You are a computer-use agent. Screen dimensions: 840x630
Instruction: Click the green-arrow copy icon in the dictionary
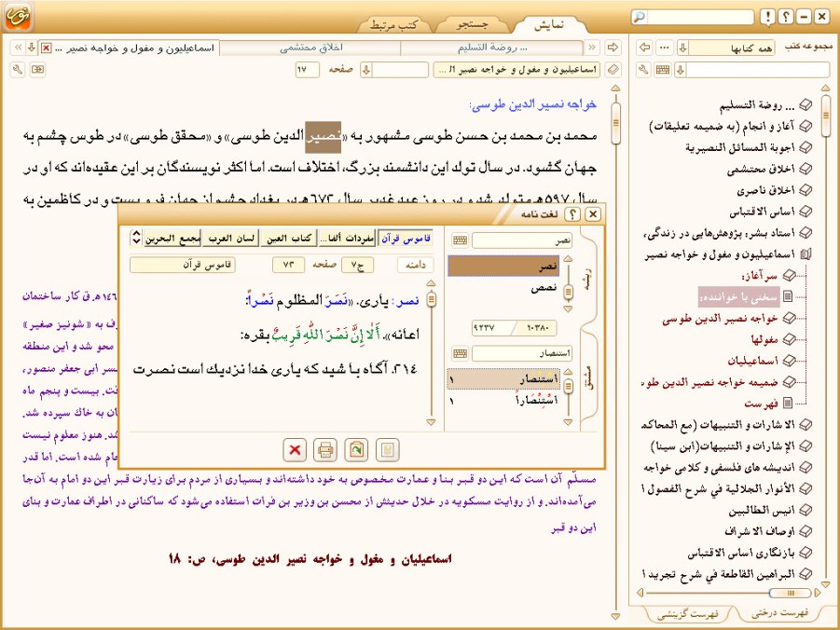[356, 449]
